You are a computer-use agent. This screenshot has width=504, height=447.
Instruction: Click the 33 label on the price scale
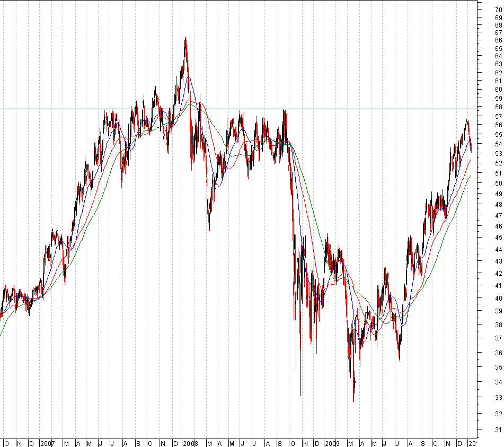[499, 398]
